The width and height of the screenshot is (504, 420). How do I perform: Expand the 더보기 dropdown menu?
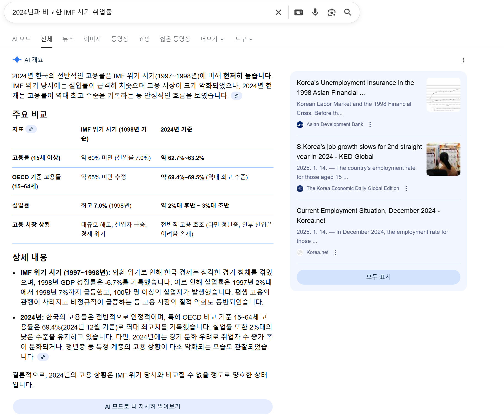tap(212, 39)
